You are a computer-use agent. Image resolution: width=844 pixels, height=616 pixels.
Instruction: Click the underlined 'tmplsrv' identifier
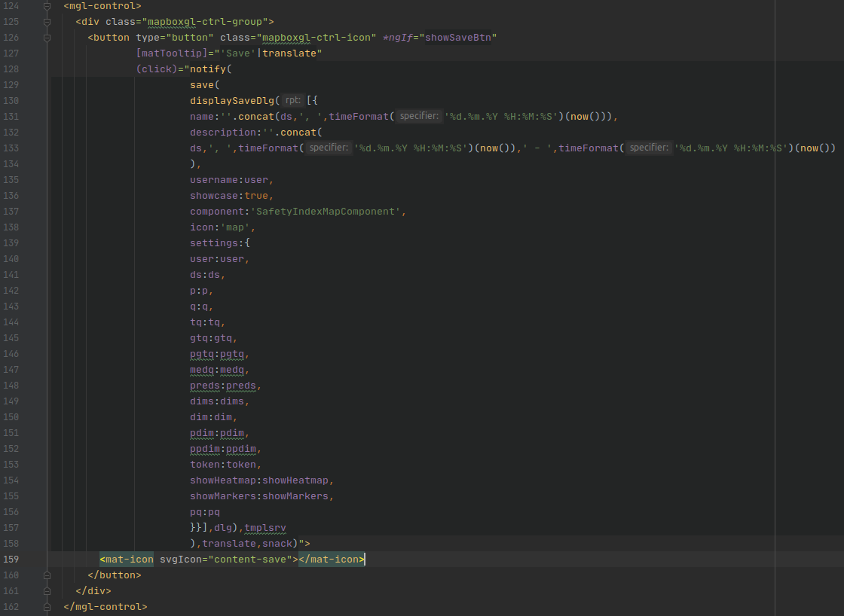[265, 528]
